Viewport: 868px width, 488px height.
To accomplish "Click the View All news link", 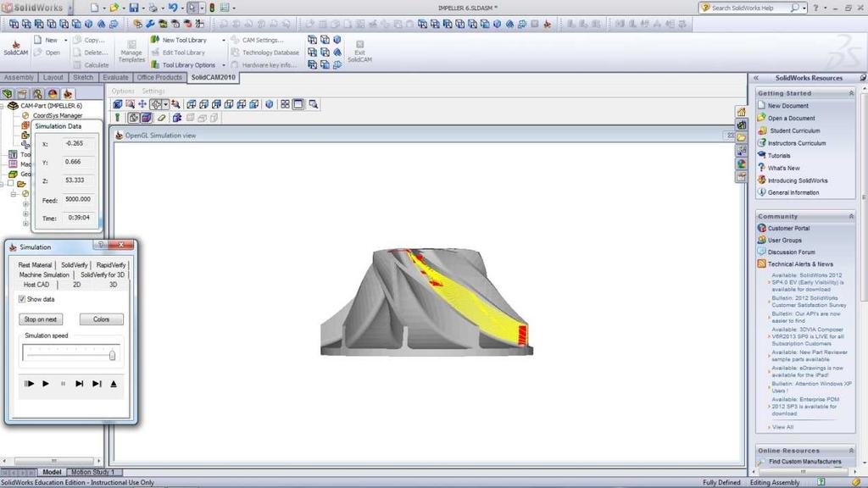I will (x=782, y=427).
